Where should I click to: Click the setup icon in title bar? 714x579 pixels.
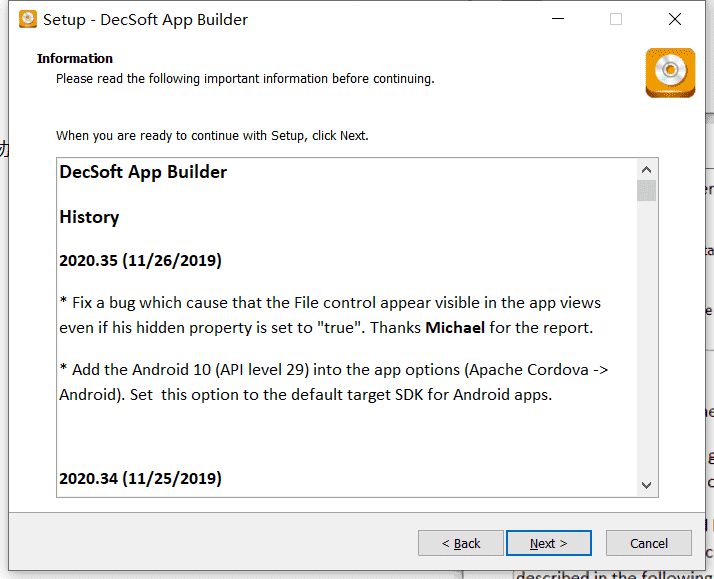[x=28, y=20]
